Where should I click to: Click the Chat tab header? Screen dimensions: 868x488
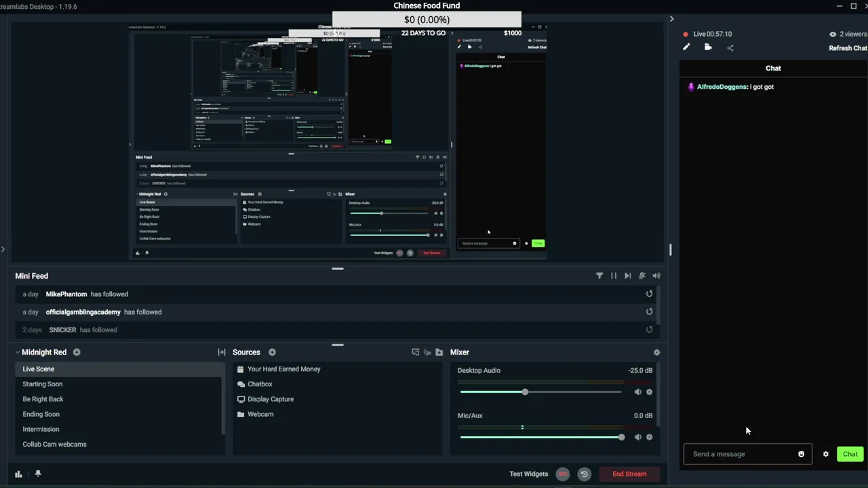click(x=773, y=68)
